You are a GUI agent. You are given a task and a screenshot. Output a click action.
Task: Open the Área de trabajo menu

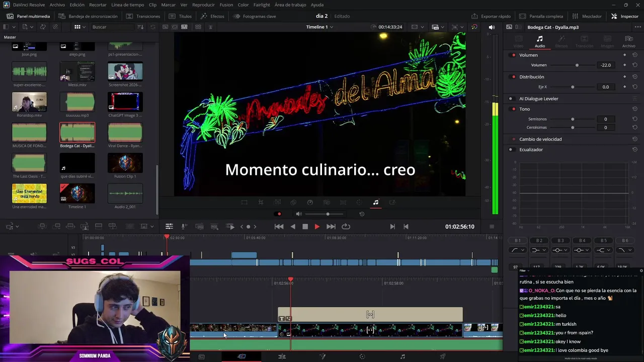(290, 5)
